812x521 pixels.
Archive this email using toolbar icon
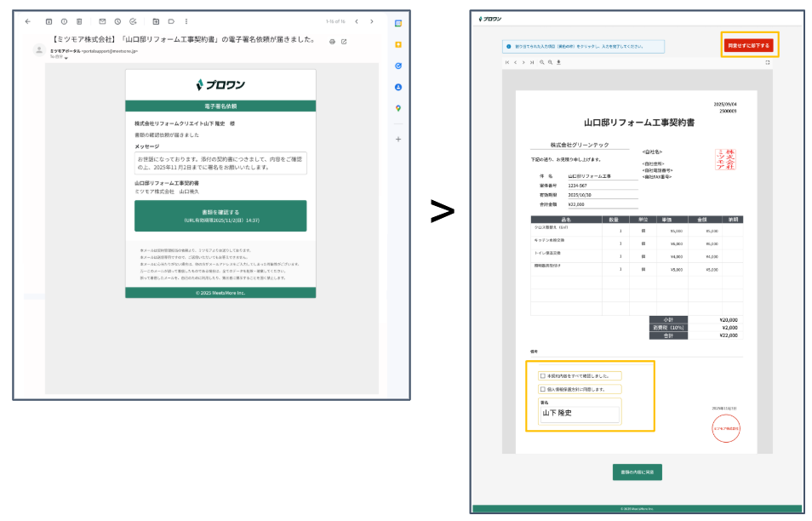pos(49,22)
